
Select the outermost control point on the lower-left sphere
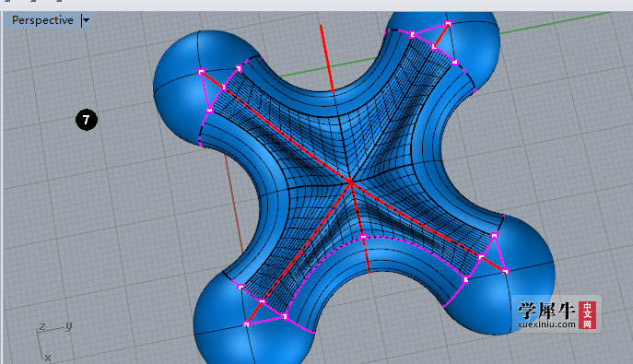pyautogui.click(x=247, y=323)
